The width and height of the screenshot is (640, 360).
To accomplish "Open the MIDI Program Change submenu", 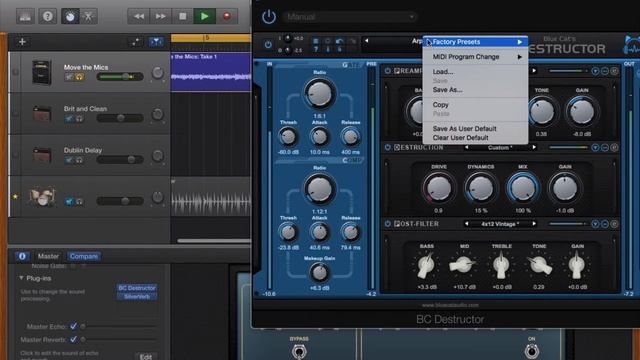I will point(475,57).
